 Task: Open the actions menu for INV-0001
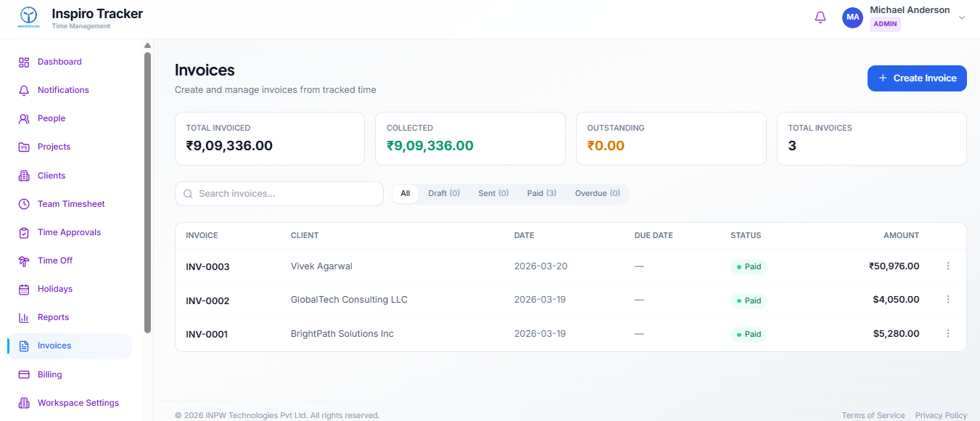click(x=948, y=333)
